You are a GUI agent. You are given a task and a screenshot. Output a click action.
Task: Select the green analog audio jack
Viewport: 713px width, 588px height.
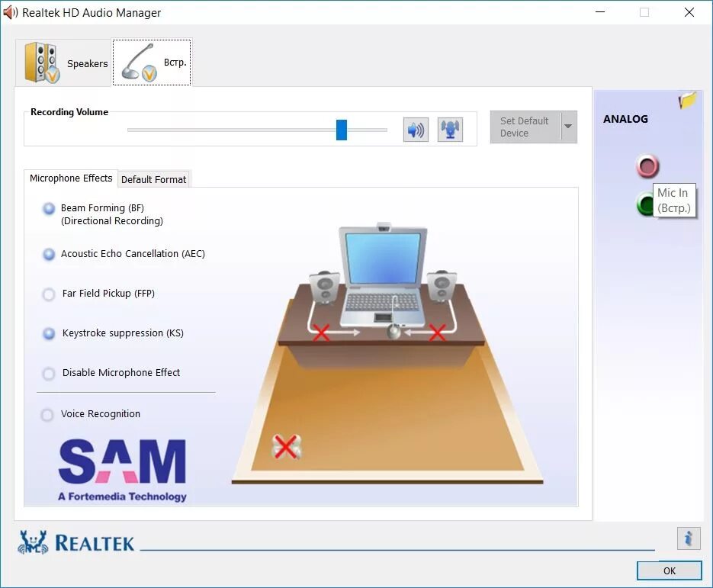645,204
